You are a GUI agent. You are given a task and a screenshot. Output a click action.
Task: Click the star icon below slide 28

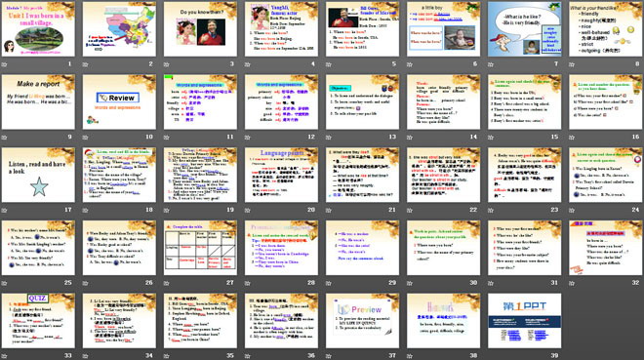coord(248,283)
